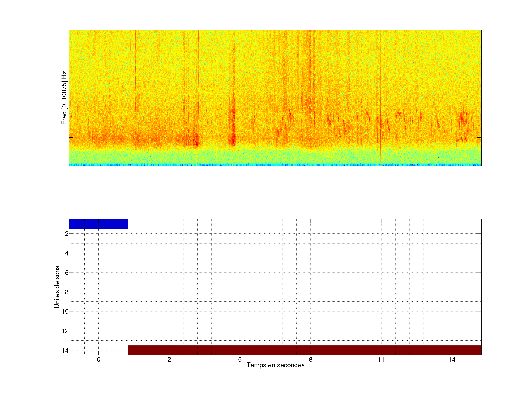Click x-axis tick label 8
The image size is (532, 399).
311,359
